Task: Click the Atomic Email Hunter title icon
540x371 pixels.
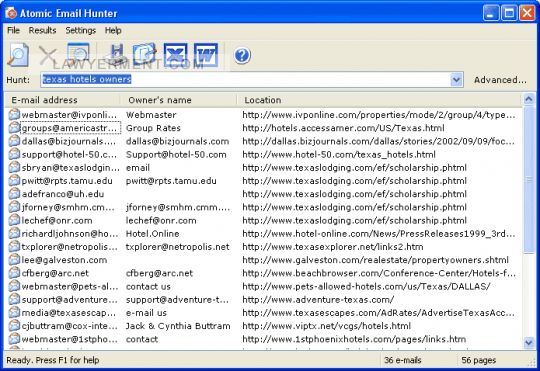Action: (x=11, y=13)
